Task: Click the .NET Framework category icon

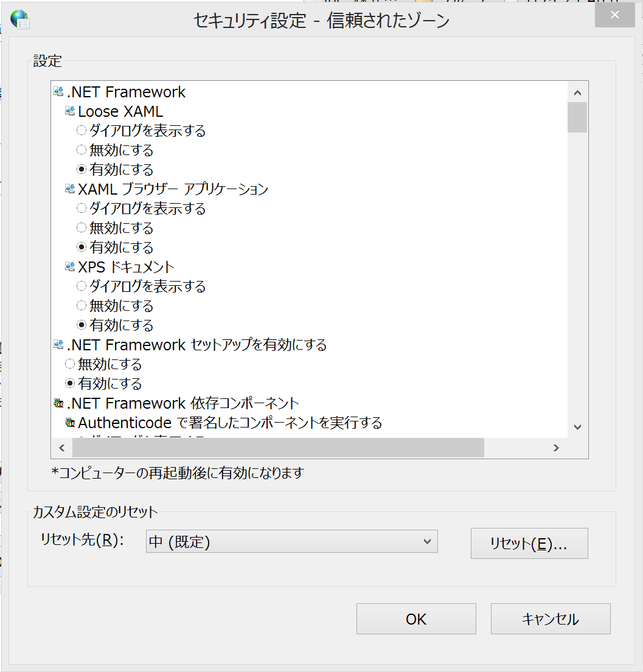Action: (x=59, y=92)
